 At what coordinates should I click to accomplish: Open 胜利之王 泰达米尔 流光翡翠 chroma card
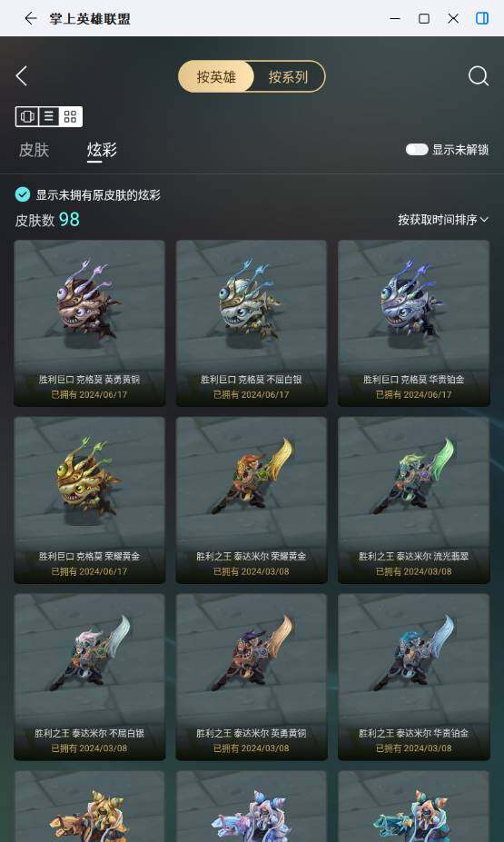[414, 500]
